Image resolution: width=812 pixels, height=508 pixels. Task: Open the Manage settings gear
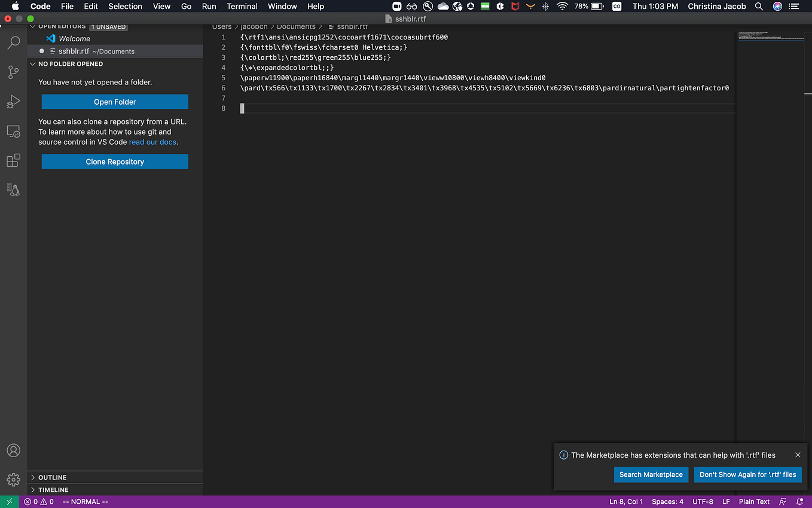[13, 479]
